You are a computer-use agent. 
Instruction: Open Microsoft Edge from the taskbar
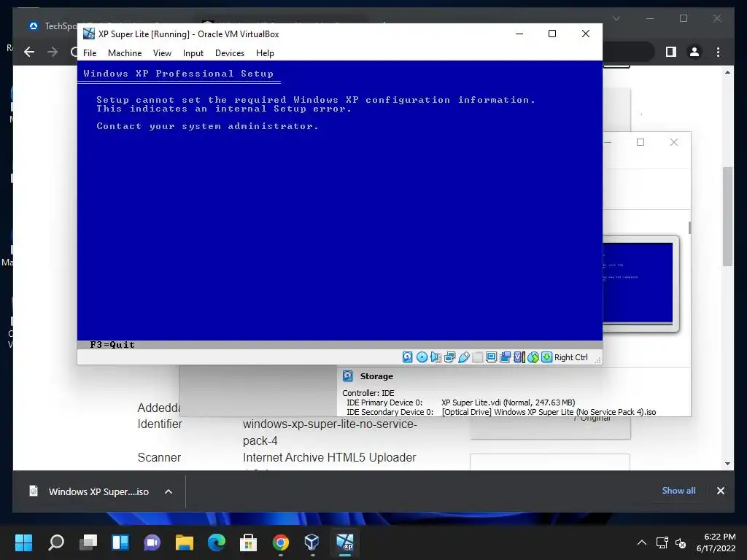tap(216, 542)
